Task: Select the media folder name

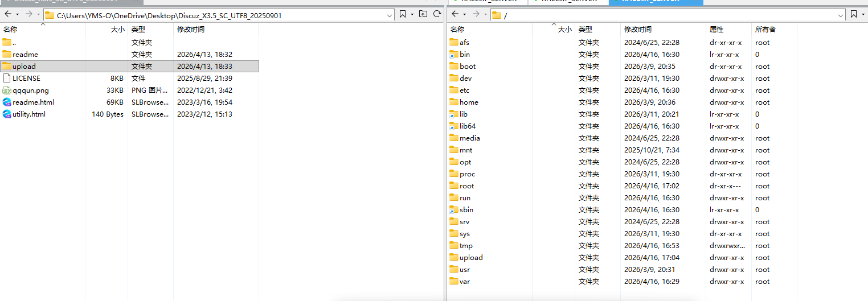Action: coord(470,138)
